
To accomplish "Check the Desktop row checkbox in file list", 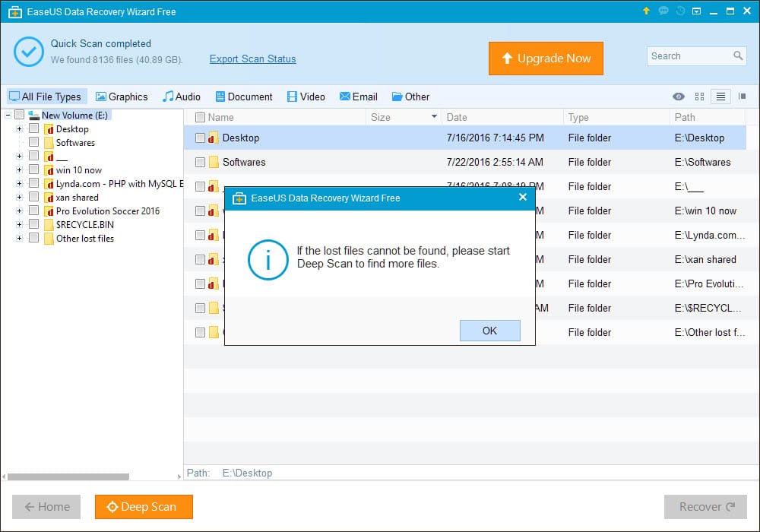I will point(200,138).
